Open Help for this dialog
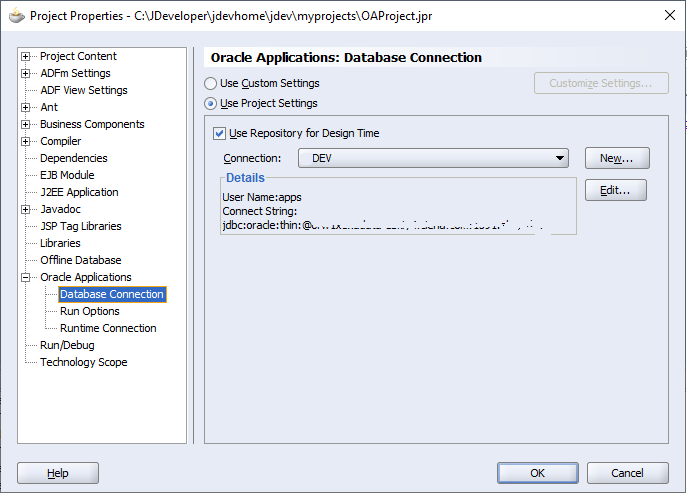 (58, 473)
